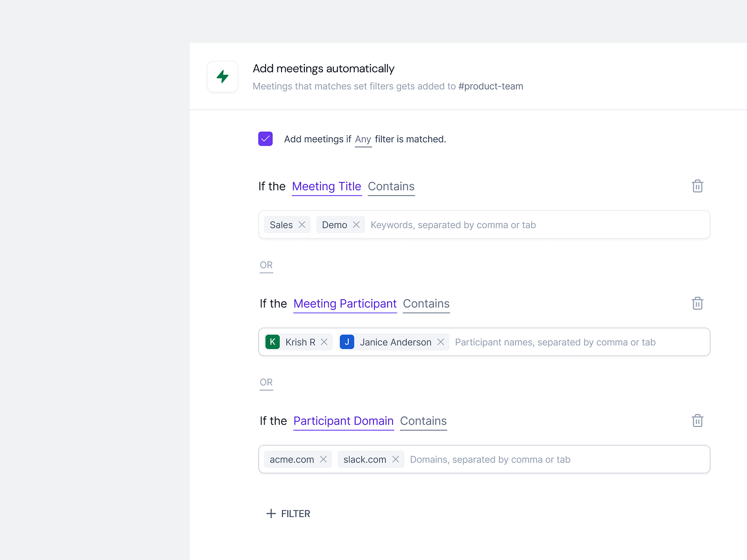
Task: Click the lightning bolt automation icon
Action: [x=222, y=77]
